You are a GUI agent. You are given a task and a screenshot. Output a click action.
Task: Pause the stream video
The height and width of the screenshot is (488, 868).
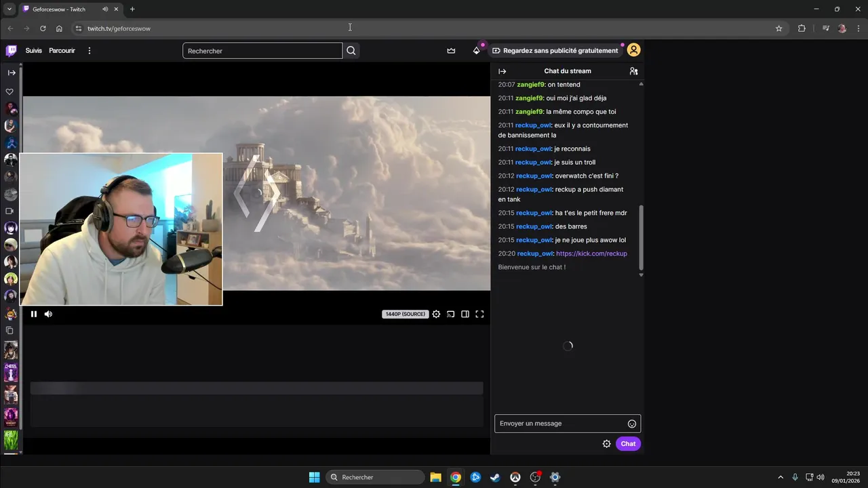click(x=34, y=314)
